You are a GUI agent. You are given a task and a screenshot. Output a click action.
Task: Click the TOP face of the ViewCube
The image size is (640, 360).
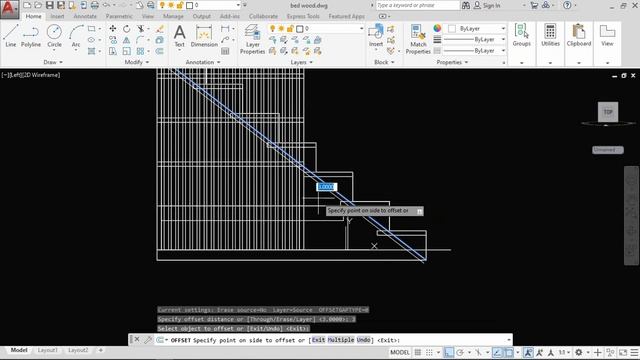[608, 112]
